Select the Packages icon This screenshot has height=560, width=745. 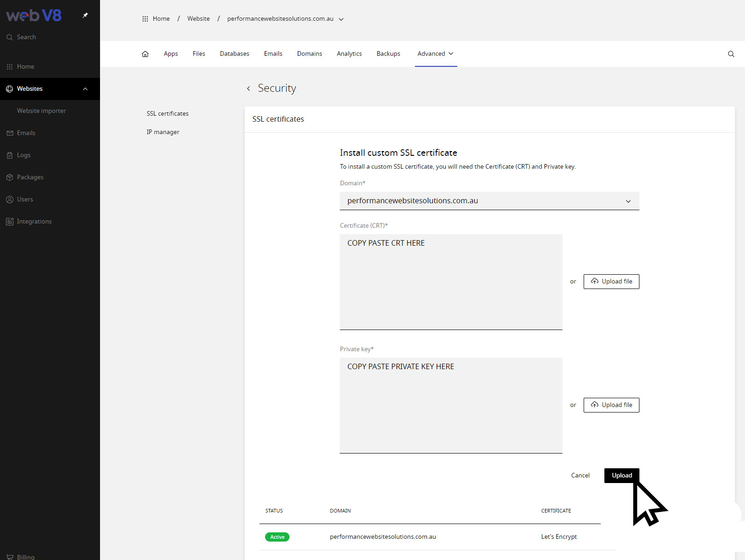(10, 177)
